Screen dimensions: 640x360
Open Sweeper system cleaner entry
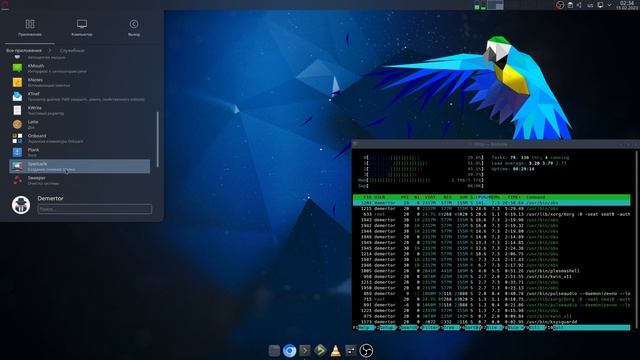(x=80, y=180)
